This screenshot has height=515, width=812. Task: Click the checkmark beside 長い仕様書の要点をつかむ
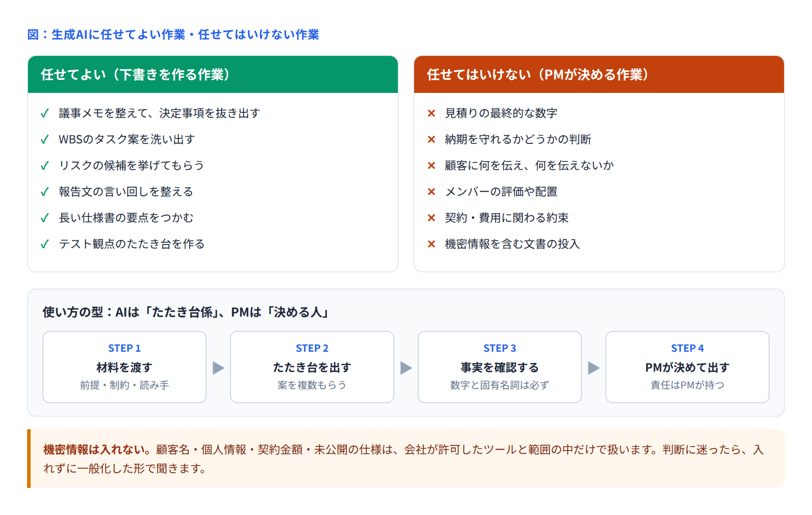tap(45, 218)
